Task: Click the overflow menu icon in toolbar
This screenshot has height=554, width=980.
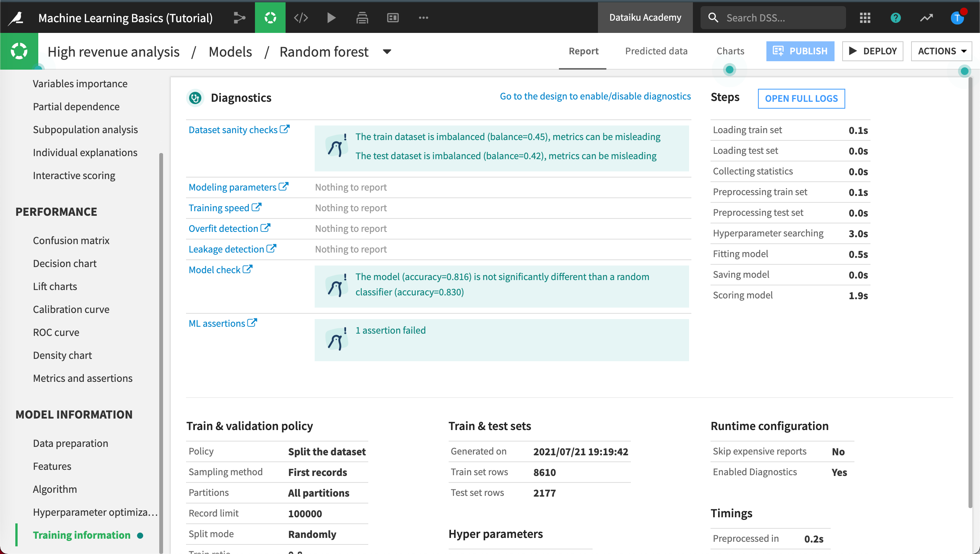Action: pyautogui.click(x=423, y=18)
